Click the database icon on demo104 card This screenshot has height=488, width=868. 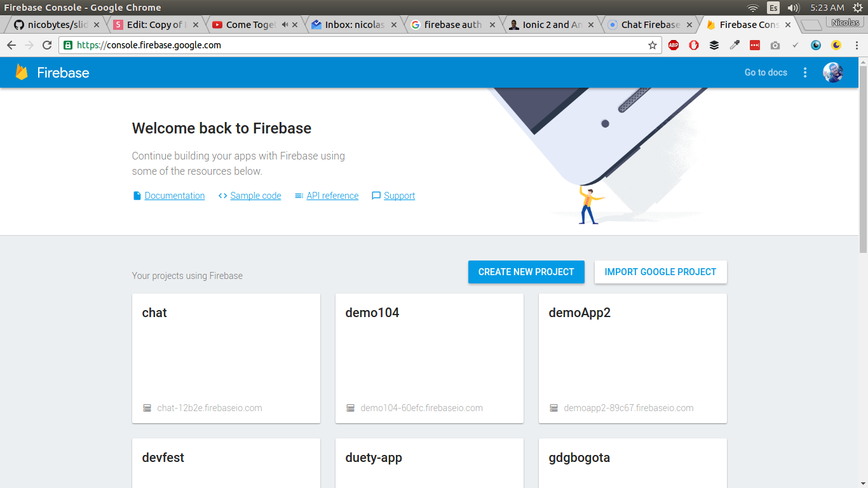350,408
